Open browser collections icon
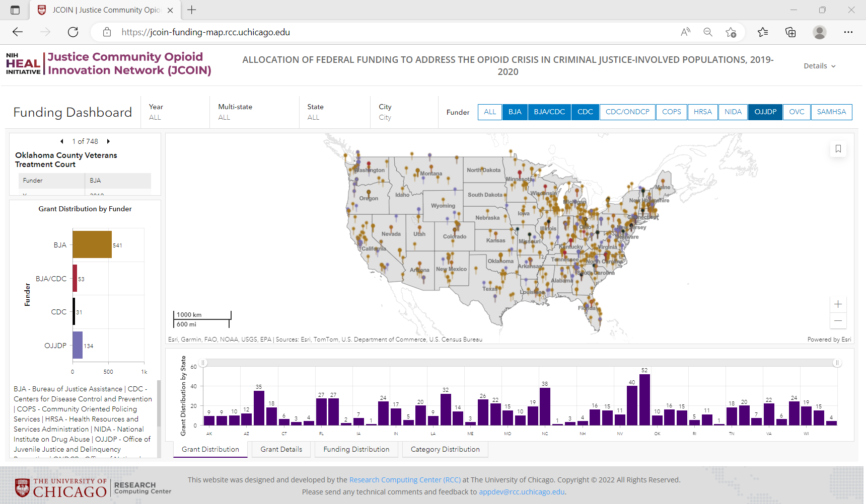Image resolution: width=866 pixels, height=504 pixels. pos(790,32)
